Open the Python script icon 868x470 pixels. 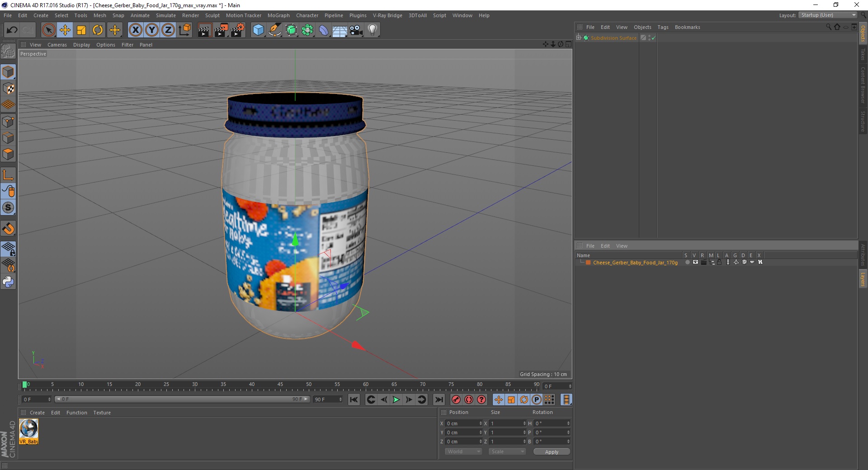(8, 282)
